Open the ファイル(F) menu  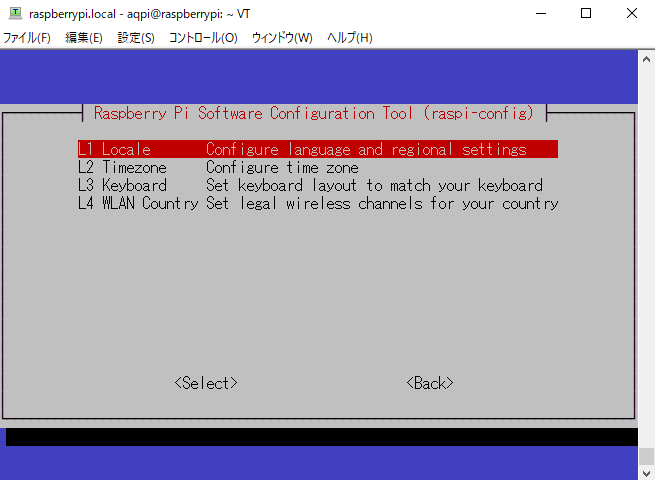point(27,38)
